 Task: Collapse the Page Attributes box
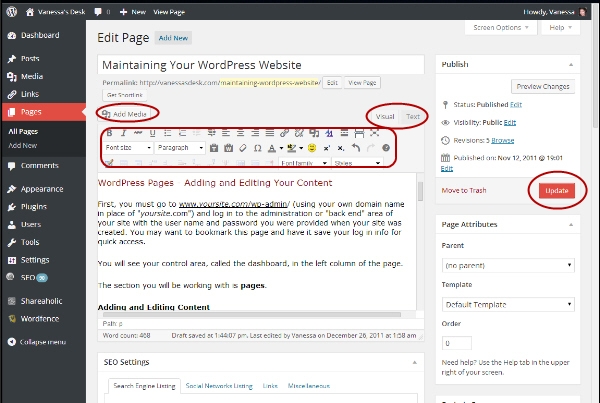tap(571, 225)
